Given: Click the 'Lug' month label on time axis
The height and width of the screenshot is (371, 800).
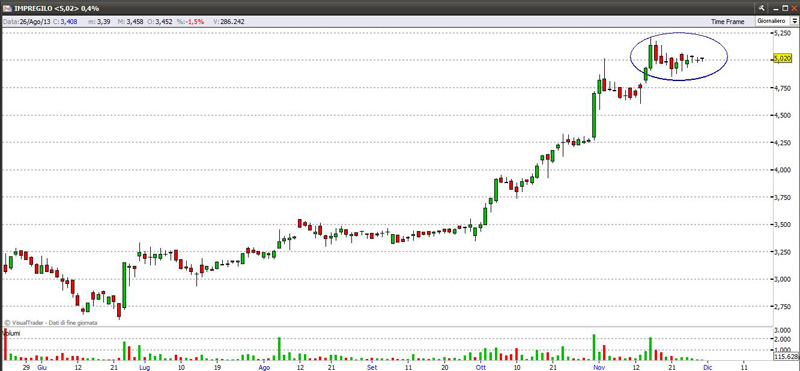Looking at the screenshot, I should click(145, 366).
